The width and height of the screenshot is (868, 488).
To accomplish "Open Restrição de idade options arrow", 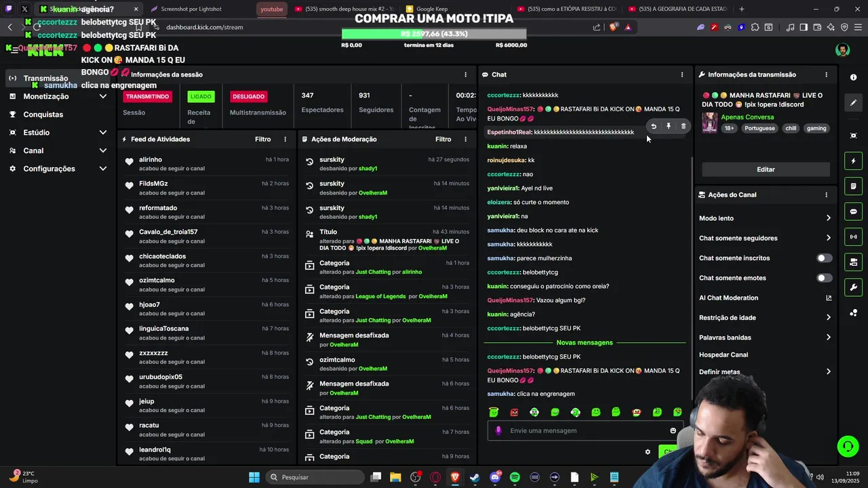I will (828, 317).
